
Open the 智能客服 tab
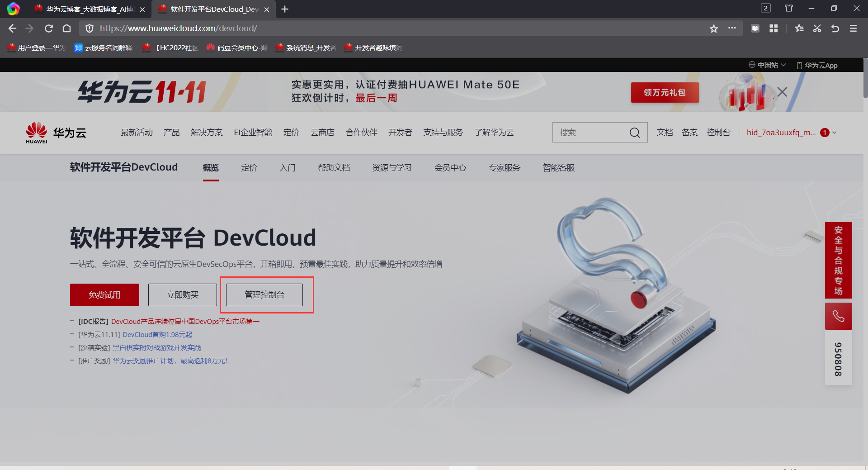[559, 168]
